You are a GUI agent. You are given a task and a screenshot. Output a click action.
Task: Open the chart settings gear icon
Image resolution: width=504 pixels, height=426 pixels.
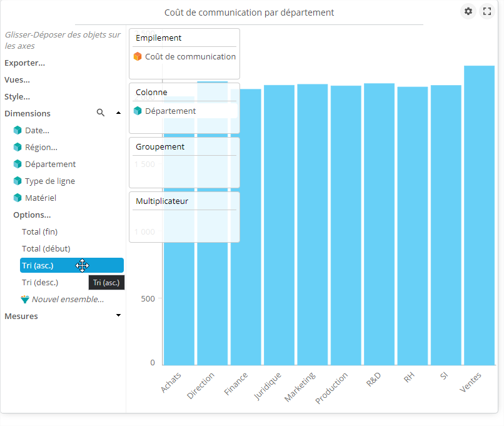(x=468, y=11)
